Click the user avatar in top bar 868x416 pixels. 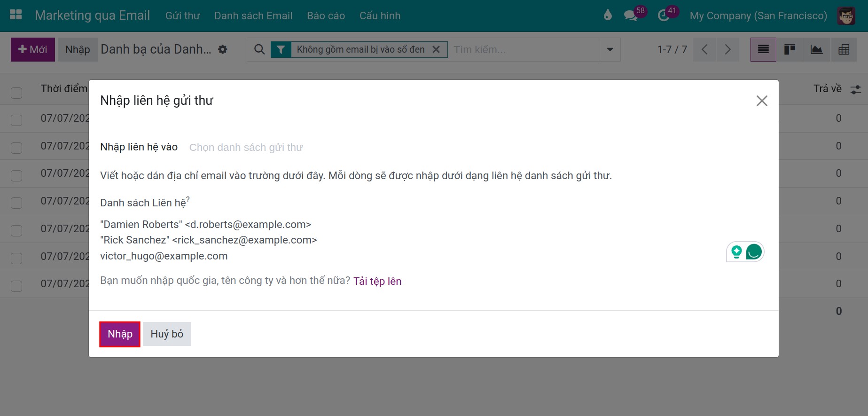pyautogui.click(x=846, y=16)
